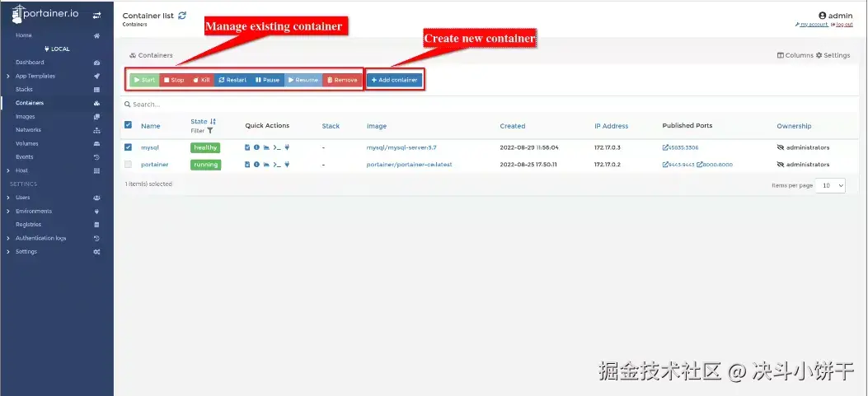868x396 pixels.
Task: Click the Resume button
Action: click(303, 80)
